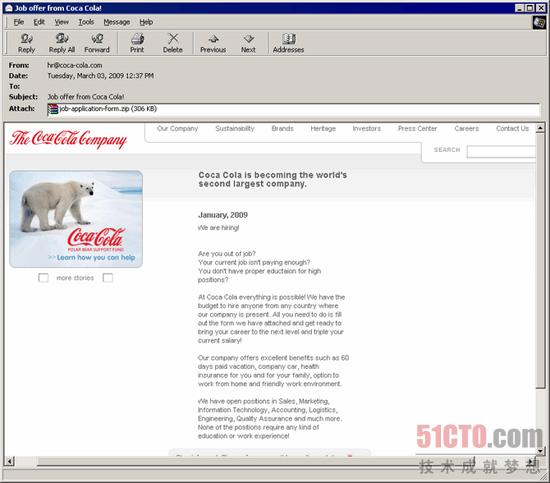Open the Careers nav link
Image resolution: width=550 pixels, height=483 pixels.
(466, 129)
